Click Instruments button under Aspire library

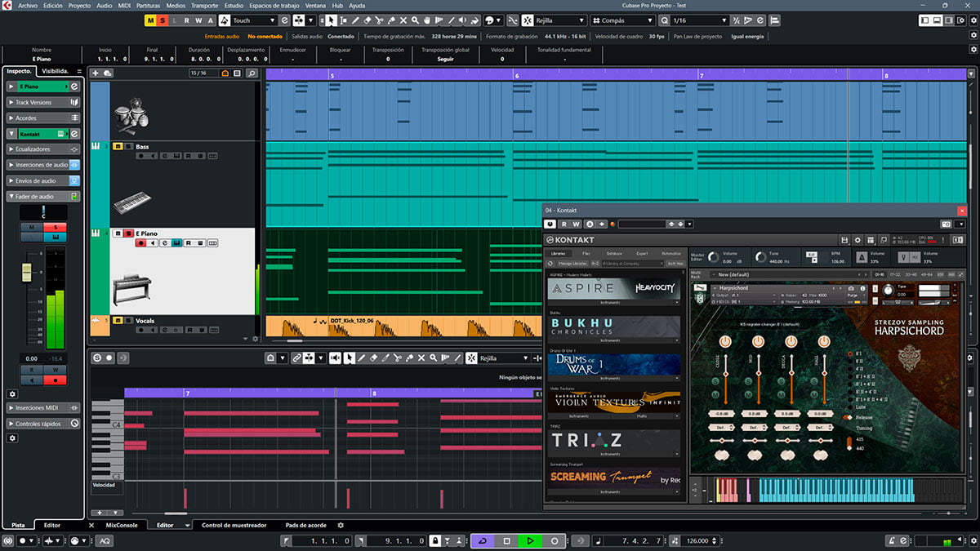click(610, 303)
